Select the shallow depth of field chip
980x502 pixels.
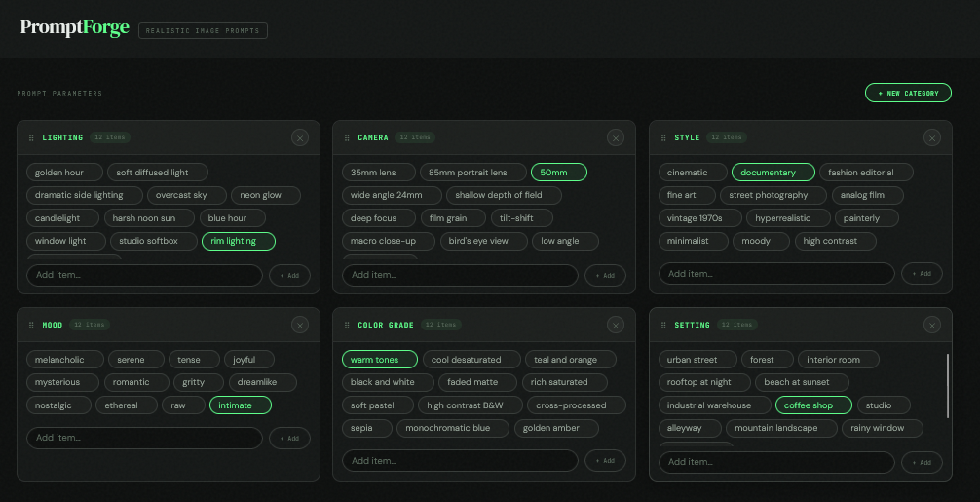point(504,195)
